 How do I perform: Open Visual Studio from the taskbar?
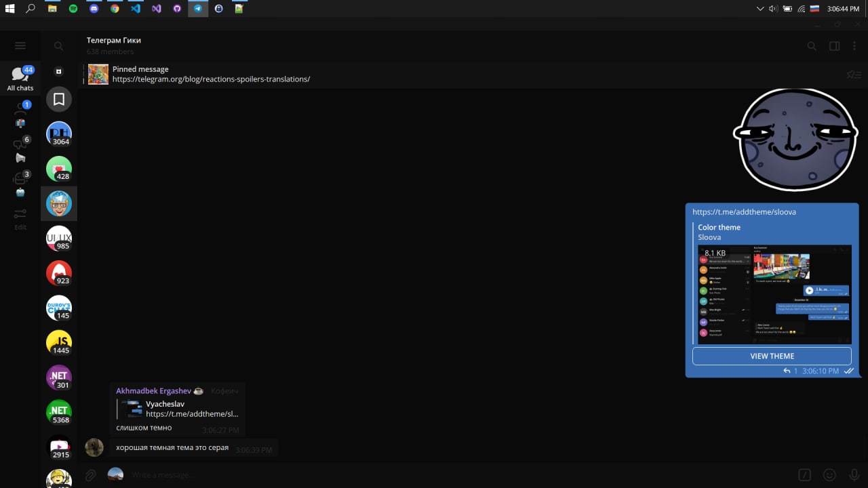(x=156, y=9)
